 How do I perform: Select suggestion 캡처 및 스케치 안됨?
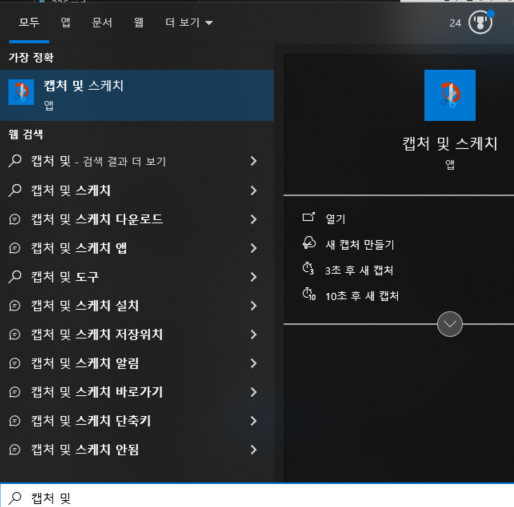(137, 450)
